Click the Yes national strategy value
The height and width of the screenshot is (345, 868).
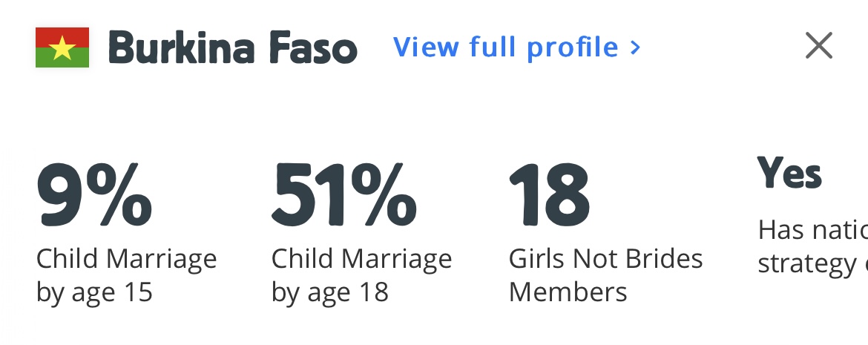789,174
